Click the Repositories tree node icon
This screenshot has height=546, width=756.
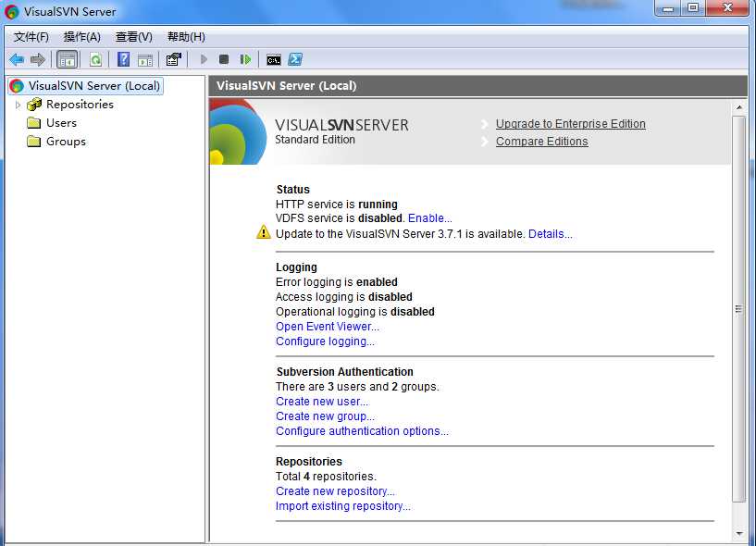tap(34, 105)
